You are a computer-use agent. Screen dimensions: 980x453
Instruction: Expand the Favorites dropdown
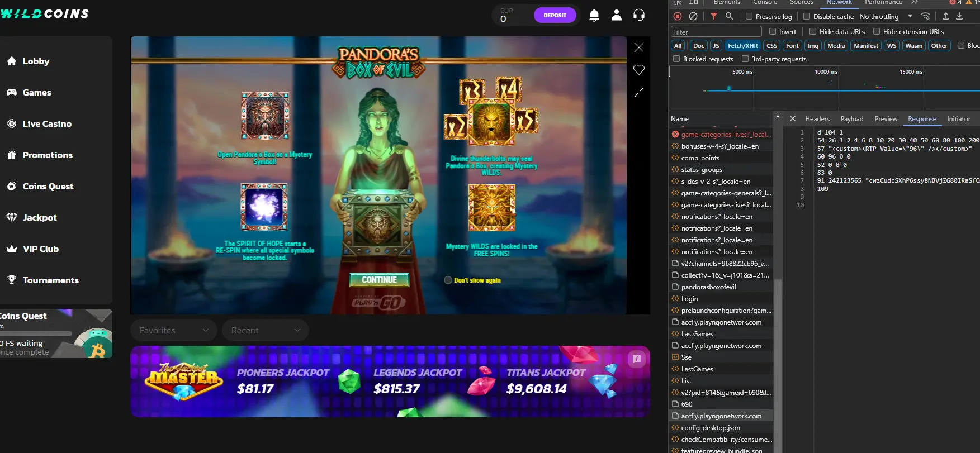174,330
